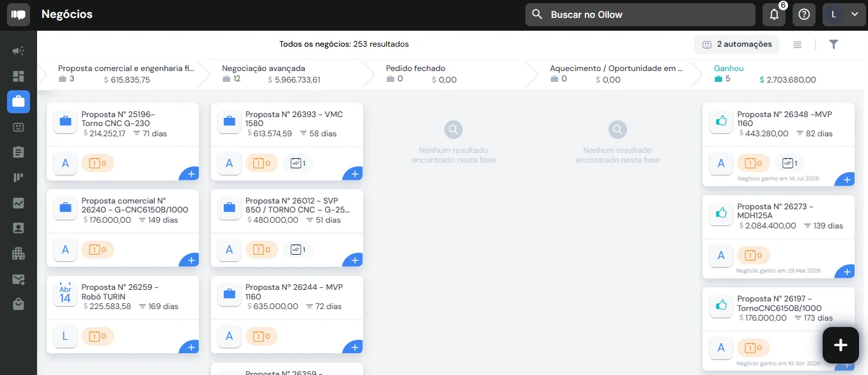The width and height of the screenshot is (868, 375).
Task: Open the building companies icon in sidebar
Action: (19, 253)
